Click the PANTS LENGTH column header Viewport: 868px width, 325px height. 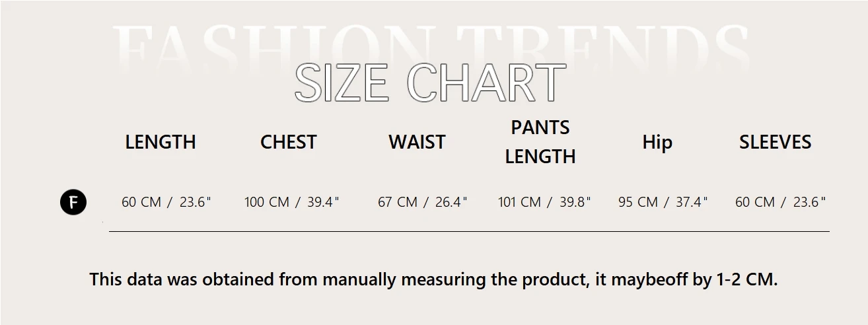click(x=540, y=142)
